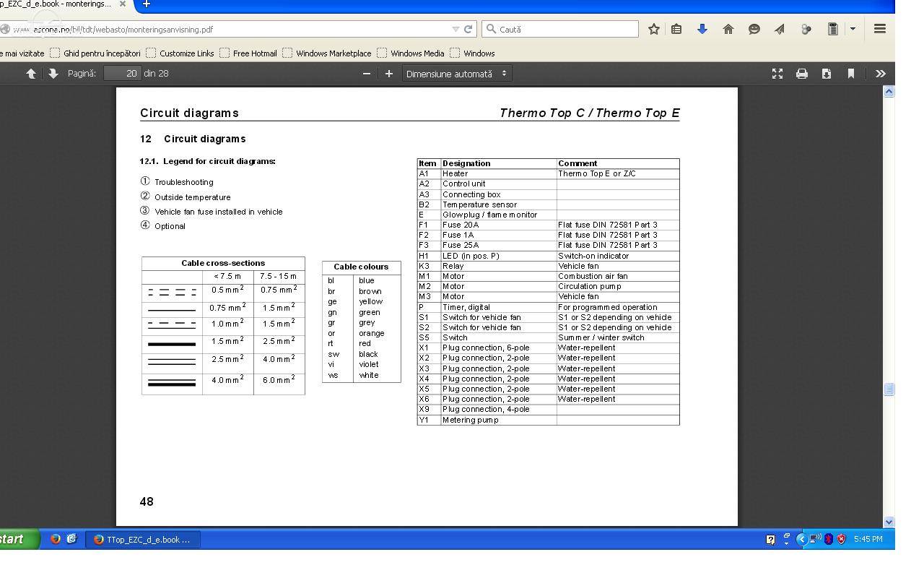Open Ghid pentru începători bookmark
924x578 pixels.
click(x=95, y=53)
